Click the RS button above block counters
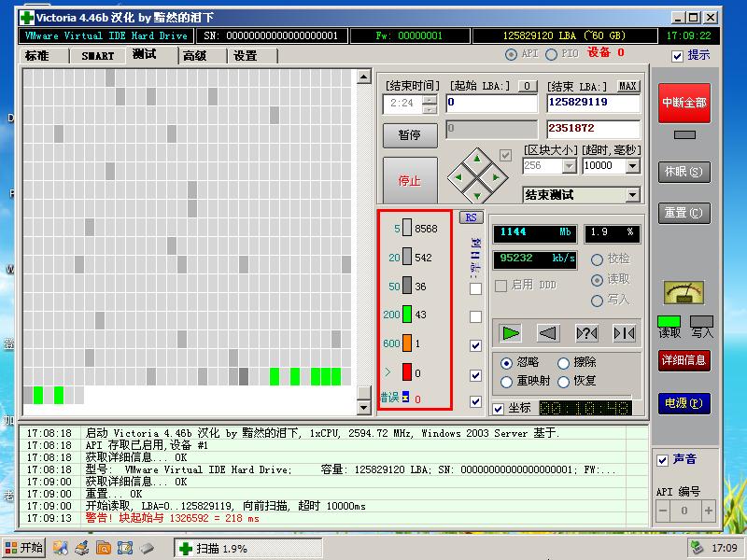747x560 pixels. [471, 217]
